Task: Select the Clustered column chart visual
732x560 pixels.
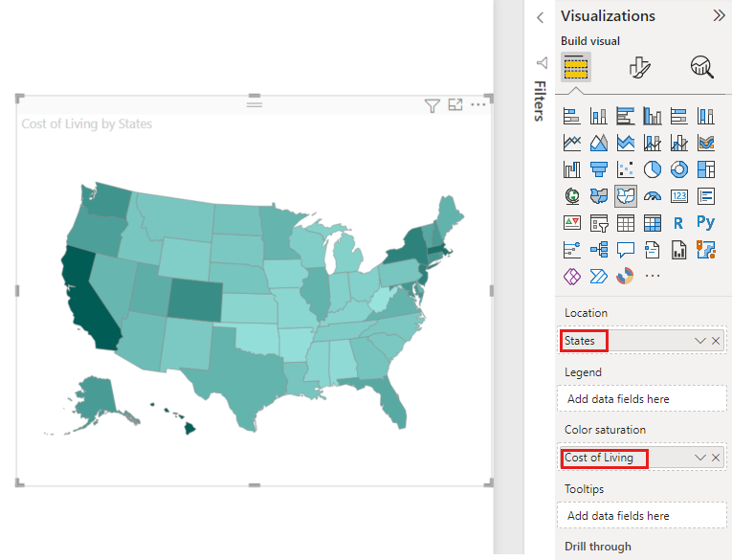Action: [x=653, y=116]
